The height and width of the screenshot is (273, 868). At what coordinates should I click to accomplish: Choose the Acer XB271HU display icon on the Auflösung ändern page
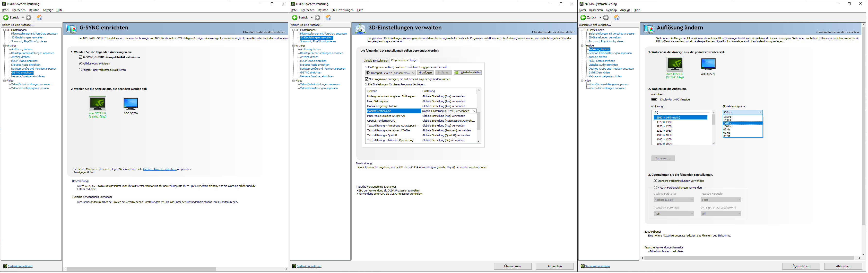[675, 64]
